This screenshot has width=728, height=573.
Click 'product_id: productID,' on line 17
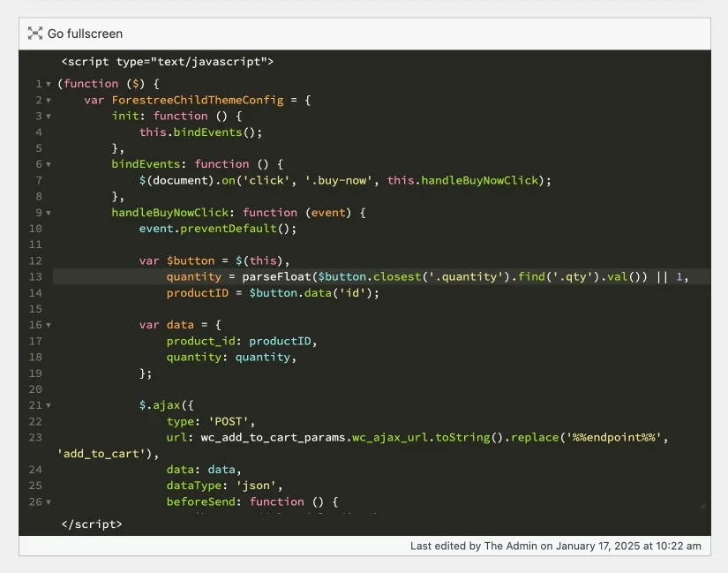pyautogui.click(x=242, y=342)
